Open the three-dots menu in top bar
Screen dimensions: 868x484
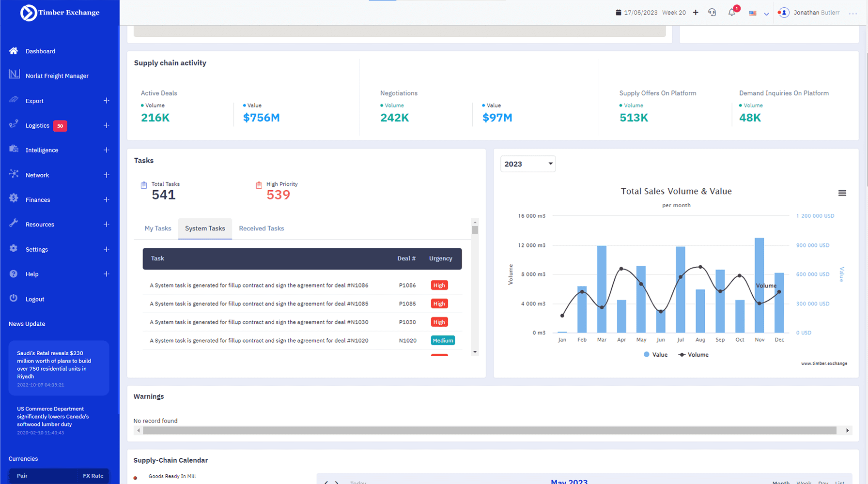(x=853, y=14)
